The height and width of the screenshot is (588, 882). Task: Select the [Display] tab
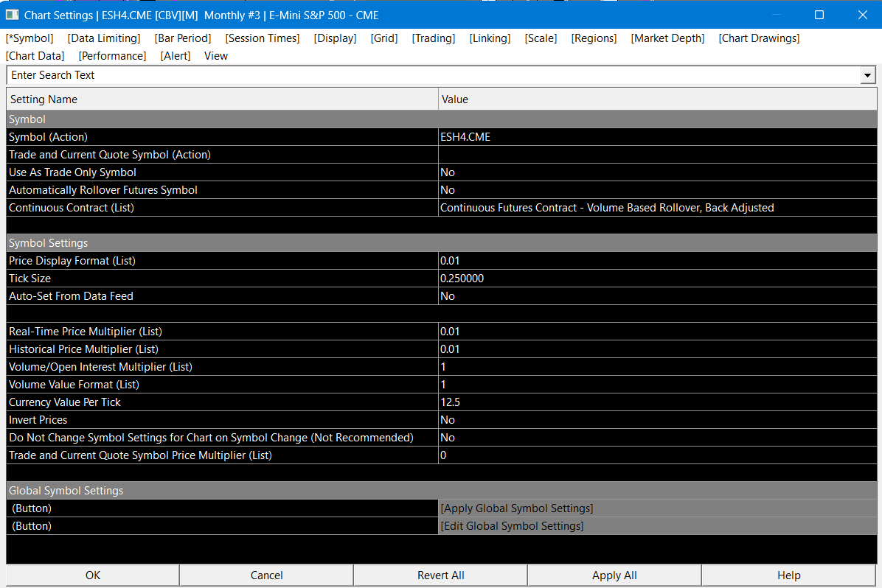(x=336, y=38)
